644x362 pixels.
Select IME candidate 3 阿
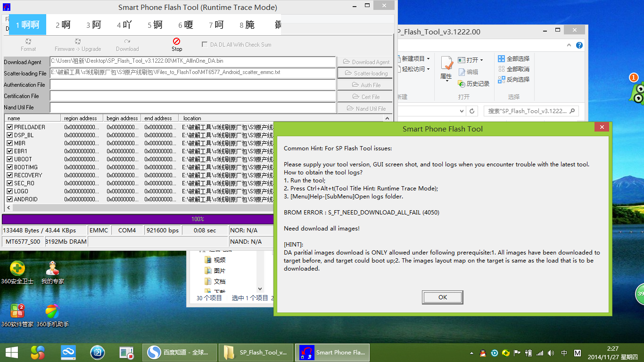pos(94,25)
